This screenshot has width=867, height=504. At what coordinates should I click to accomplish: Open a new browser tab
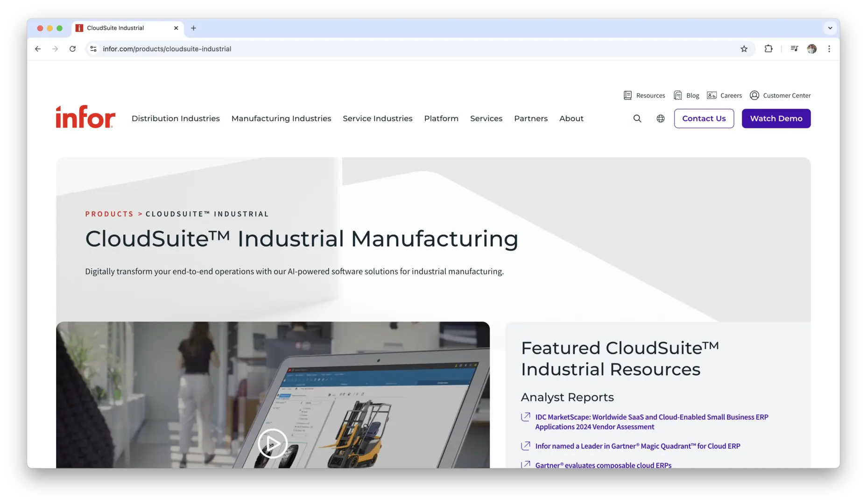click(193, 28)
